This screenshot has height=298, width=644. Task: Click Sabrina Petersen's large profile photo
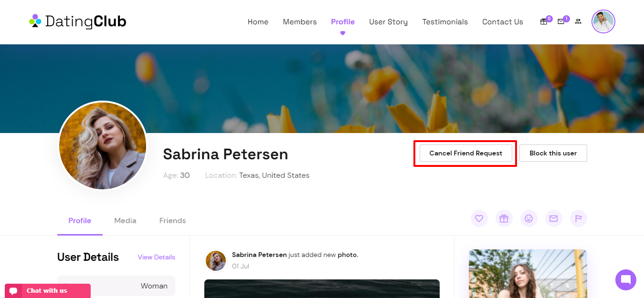[x=103, y=146]
